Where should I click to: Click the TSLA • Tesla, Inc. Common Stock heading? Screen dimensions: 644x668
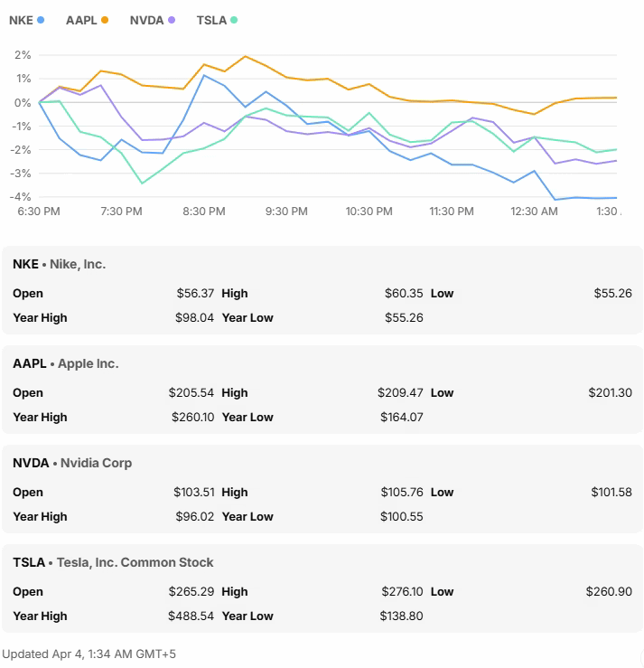(113, 562)
